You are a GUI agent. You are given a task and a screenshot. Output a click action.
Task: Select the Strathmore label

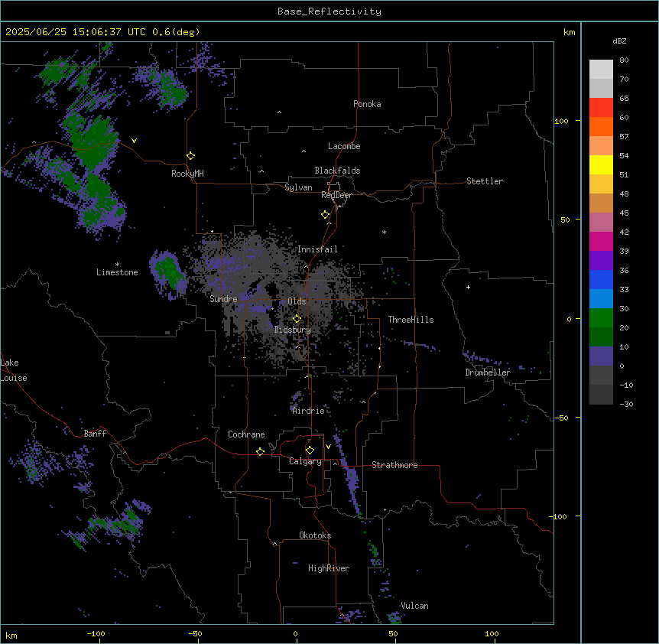tap(394, 465)
